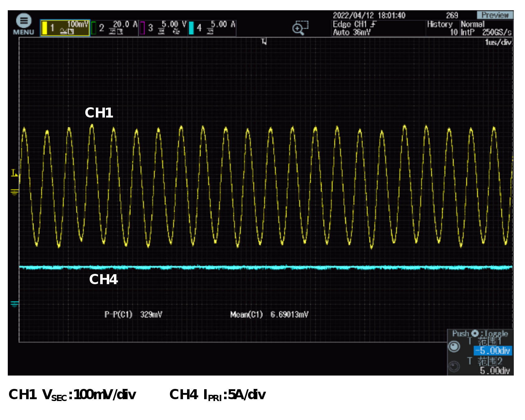Image resolution: width=525 pixels, height=420 pixels.
Task: Click the cyan CH4 ground level marker
Action: tap(14, 304)
